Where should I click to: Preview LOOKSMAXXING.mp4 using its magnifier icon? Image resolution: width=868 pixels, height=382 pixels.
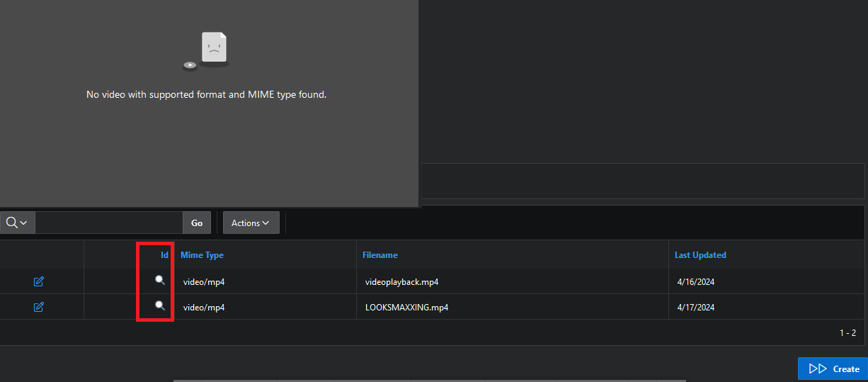161,306
